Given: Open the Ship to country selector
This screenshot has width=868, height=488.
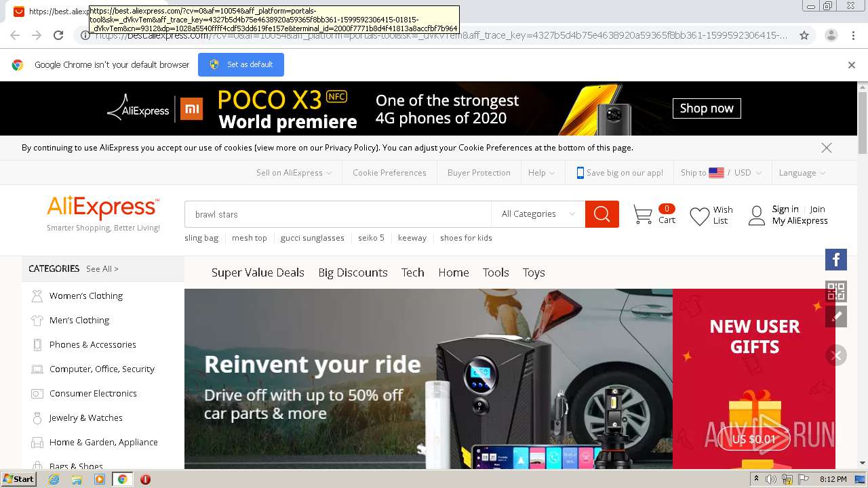Looking at the screenshot, I should pyautogui.click(x=703, y=173).
